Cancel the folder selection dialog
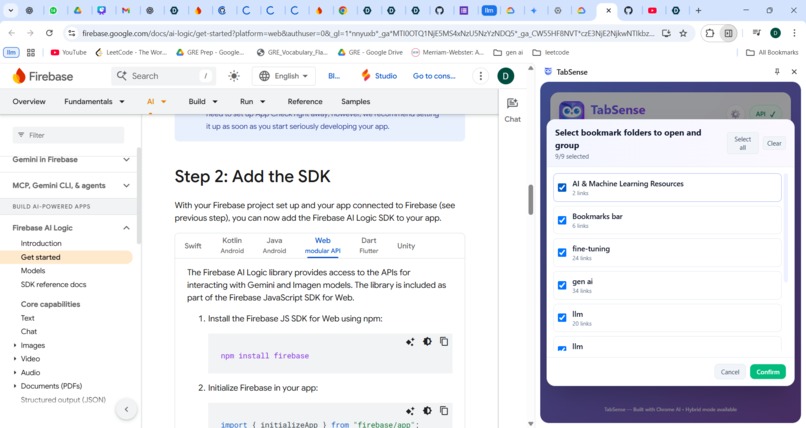This screenshot has height=428, width=806. (730, 372)
